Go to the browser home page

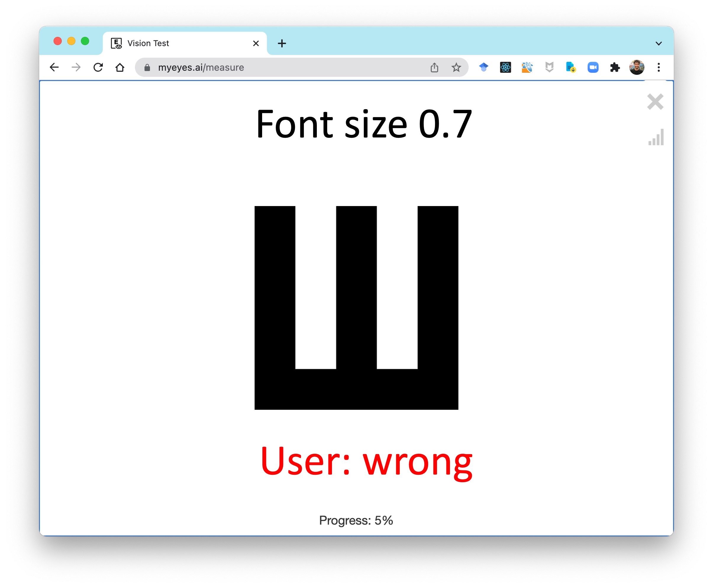click(x=120, y=67)
